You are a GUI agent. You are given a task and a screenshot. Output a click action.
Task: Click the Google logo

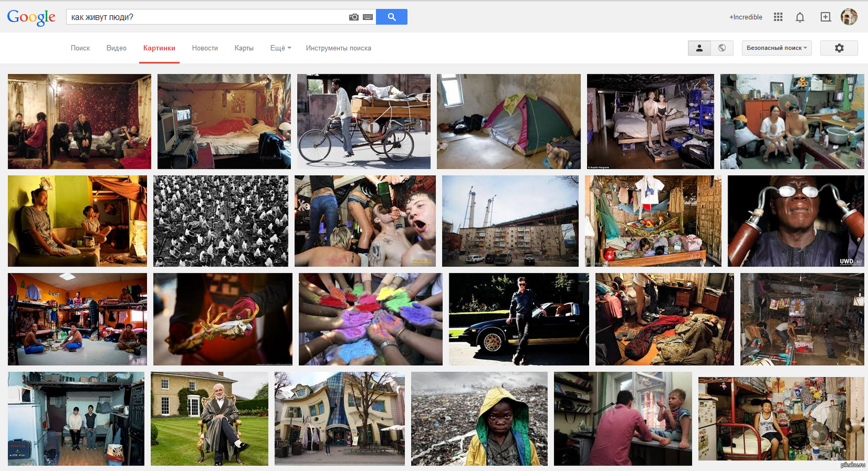[x=31, y=17]
